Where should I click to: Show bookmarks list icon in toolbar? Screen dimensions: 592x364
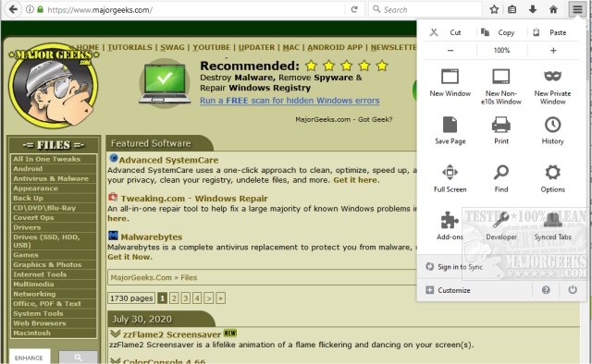point(512,9)
